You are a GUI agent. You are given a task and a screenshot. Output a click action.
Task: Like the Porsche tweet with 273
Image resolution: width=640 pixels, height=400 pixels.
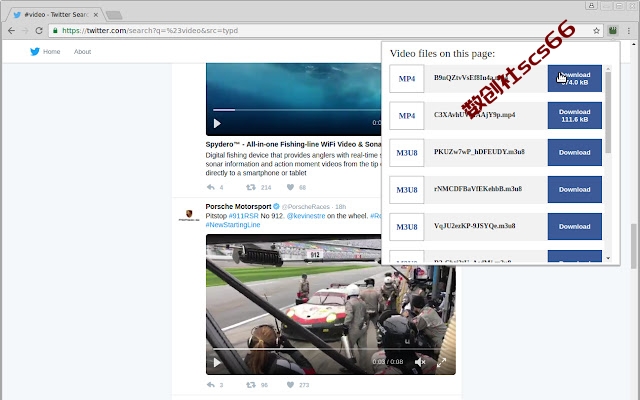pos(290,384)
